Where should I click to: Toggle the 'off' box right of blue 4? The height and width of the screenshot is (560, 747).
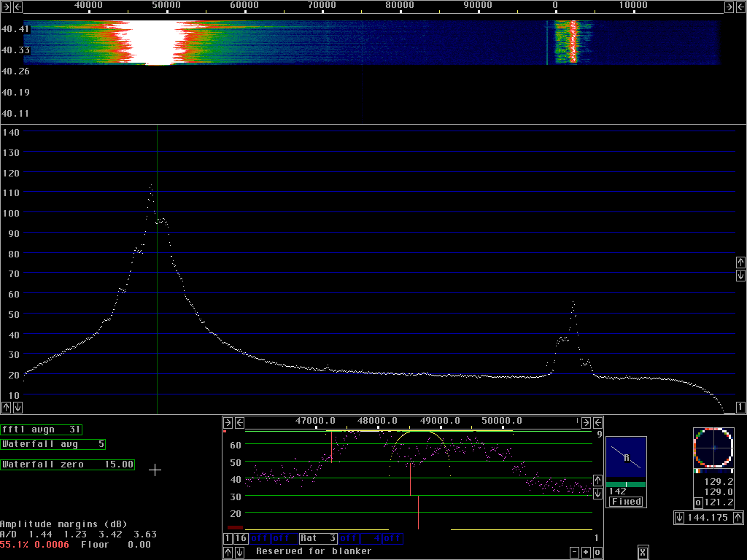[x=392, y=539]
